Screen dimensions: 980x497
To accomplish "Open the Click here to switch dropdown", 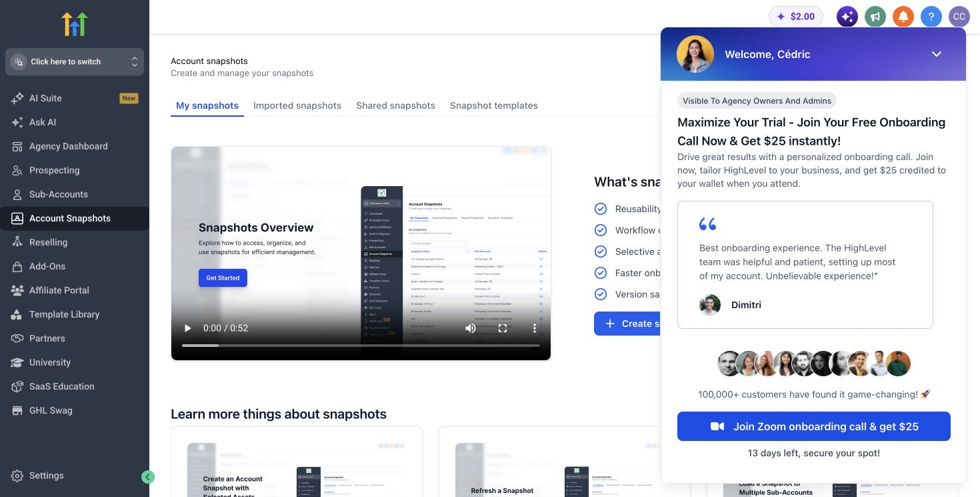I will pos(75,61).
